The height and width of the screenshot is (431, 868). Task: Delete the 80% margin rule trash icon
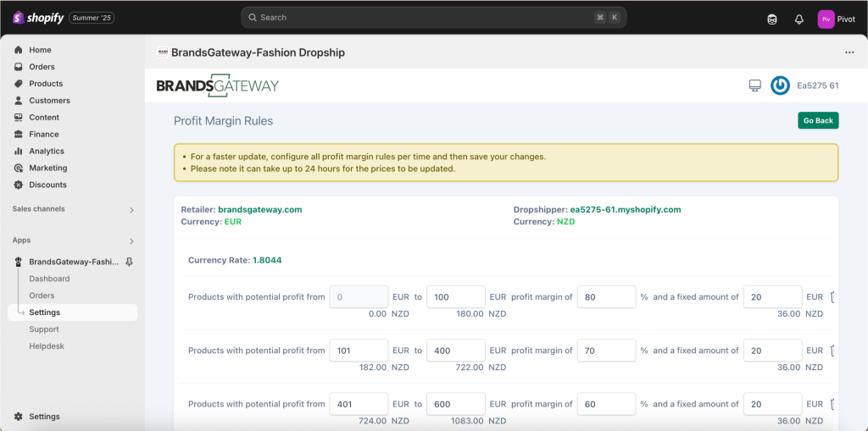pos(832,297)
